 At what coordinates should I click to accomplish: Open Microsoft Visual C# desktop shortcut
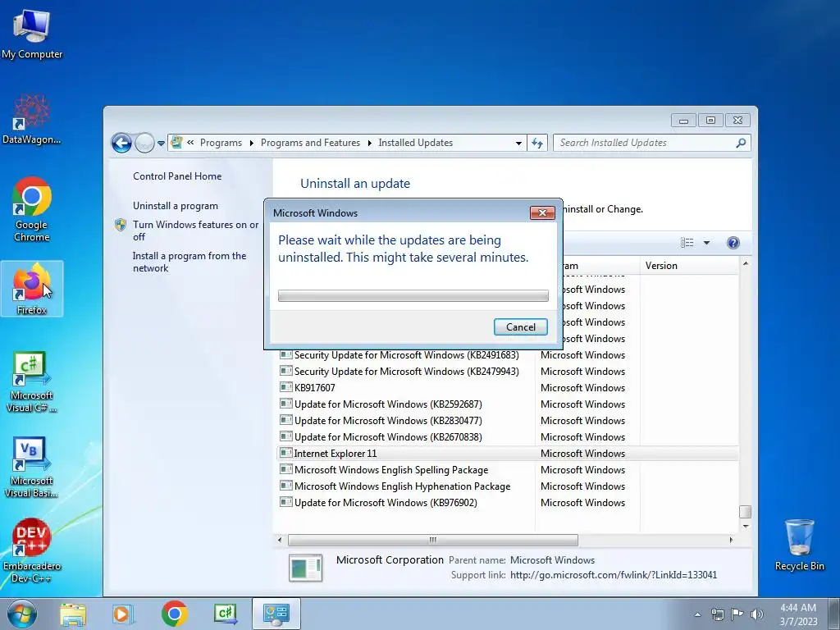32,381
